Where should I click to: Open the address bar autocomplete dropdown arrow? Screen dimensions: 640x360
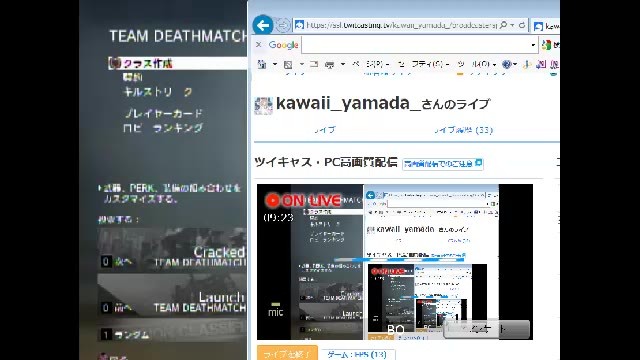pos(512,25)
